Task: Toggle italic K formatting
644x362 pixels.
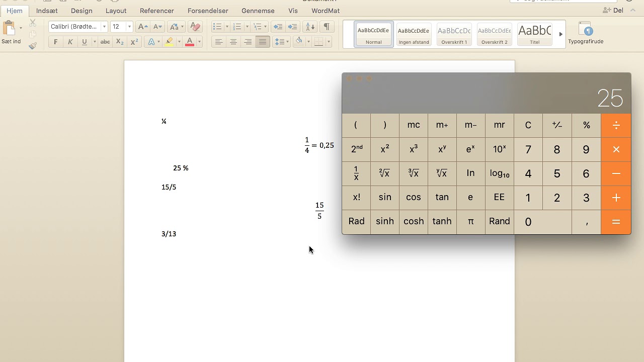Action: 70,42
